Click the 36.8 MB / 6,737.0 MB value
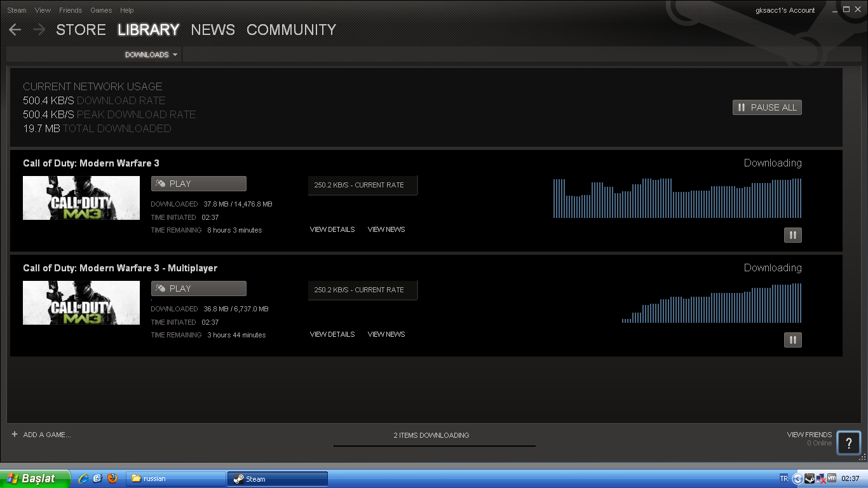The height and width of the screenshot is (488, 868). pos(236,309)
